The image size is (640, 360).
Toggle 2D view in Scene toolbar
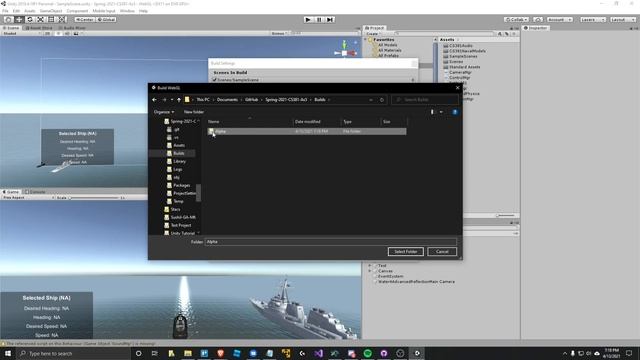tap(47, 33)
